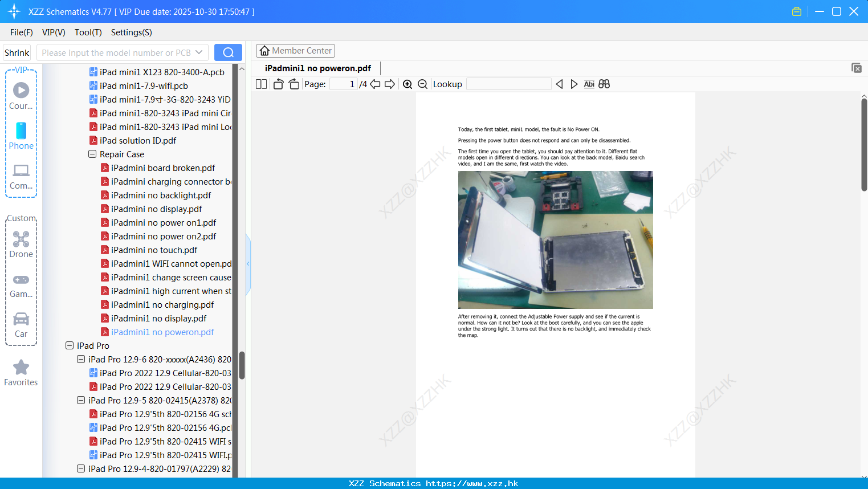Open Drone category
Screen dimensions: 868x489
21,244
